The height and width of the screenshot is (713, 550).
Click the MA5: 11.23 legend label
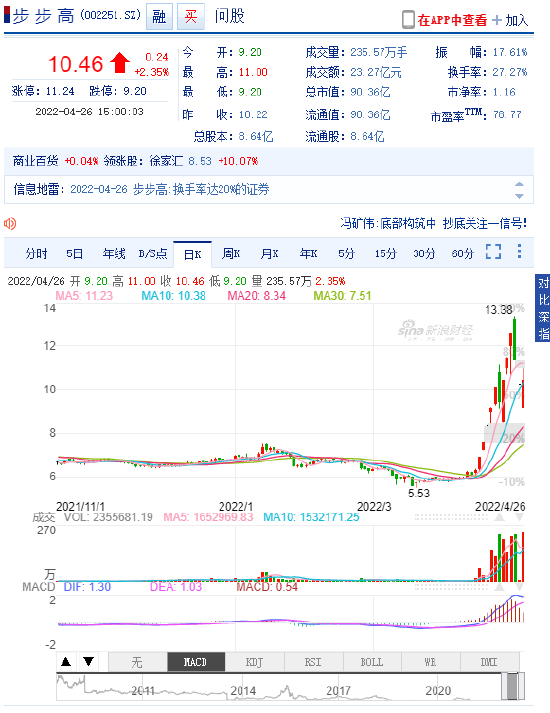84,296
